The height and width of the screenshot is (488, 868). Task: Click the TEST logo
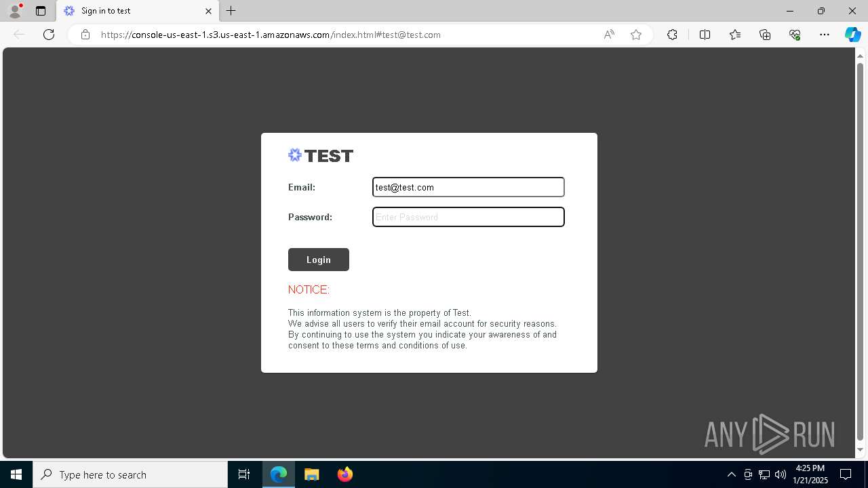click(321, 156)
